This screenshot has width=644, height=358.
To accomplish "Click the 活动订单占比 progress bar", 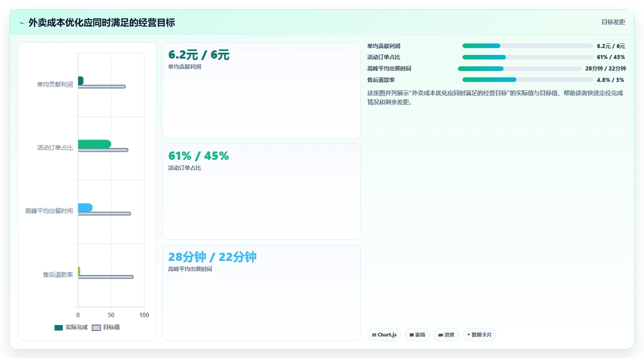I will [527, 57].
